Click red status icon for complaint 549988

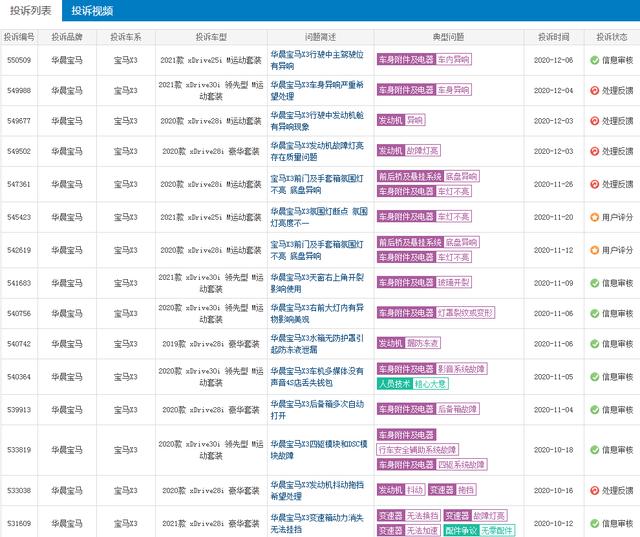click(594, 90)
